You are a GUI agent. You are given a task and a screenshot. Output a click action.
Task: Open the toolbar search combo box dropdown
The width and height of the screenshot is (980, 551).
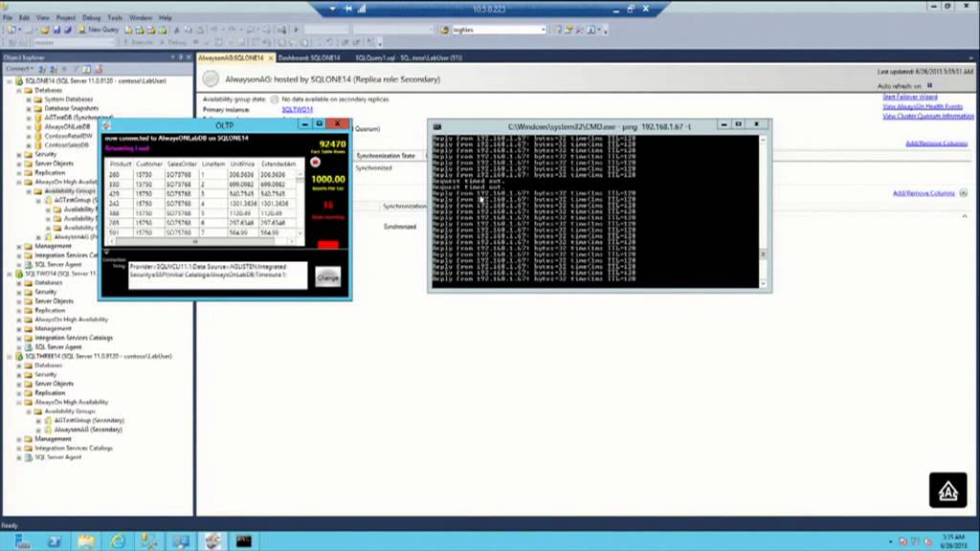[543, 30]
